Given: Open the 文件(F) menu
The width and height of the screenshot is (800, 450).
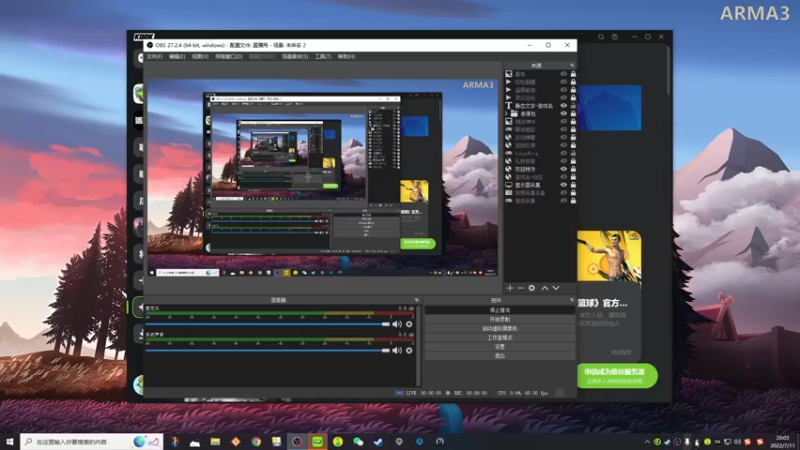Looking at the screenshot, I should [x=154, y=57].
